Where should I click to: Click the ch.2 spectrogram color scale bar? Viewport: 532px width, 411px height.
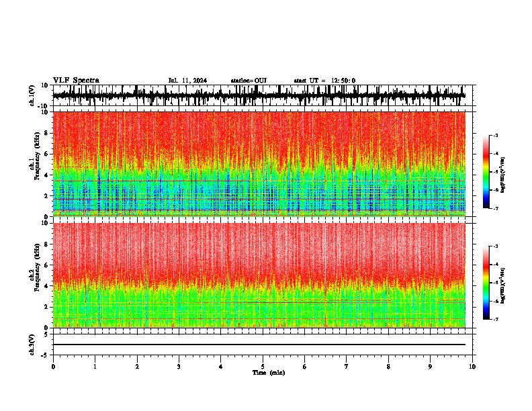pyautogui.click(x=486, y=283)
